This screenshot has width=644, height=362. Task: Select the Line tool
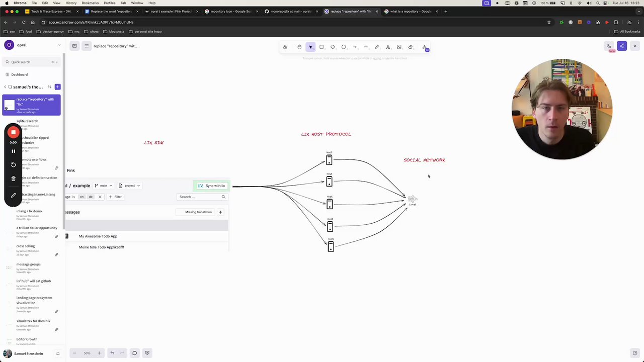point(366,47)
